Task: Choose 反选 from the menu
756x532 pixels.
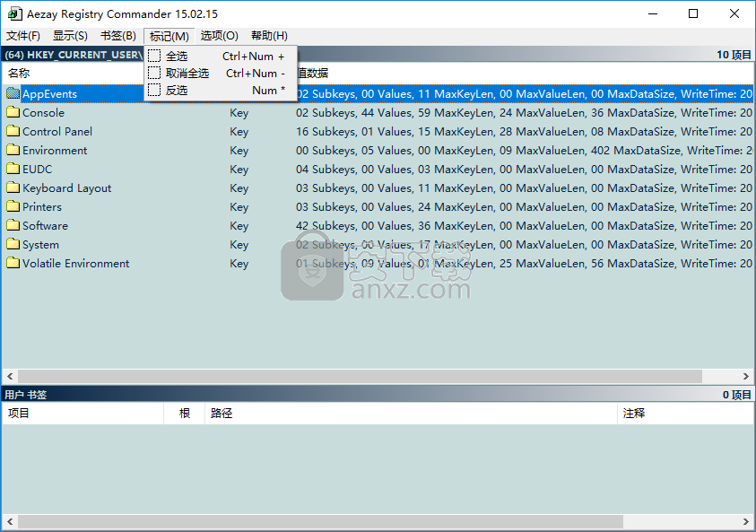Action: coord(221,91)
